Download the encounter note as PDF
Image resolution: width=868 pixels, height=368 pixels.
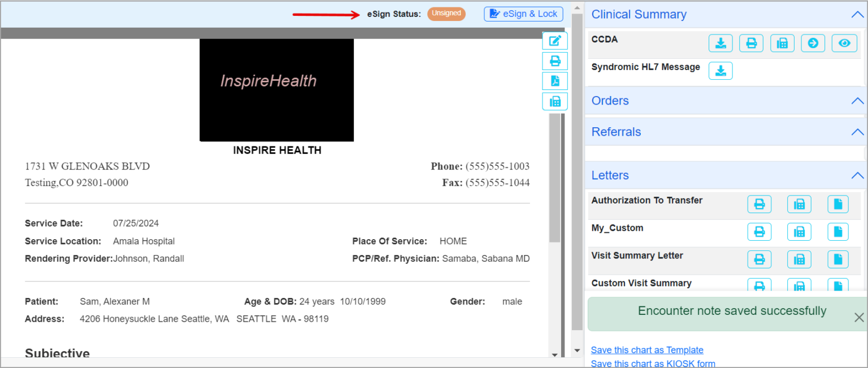(x=554, y=81)
